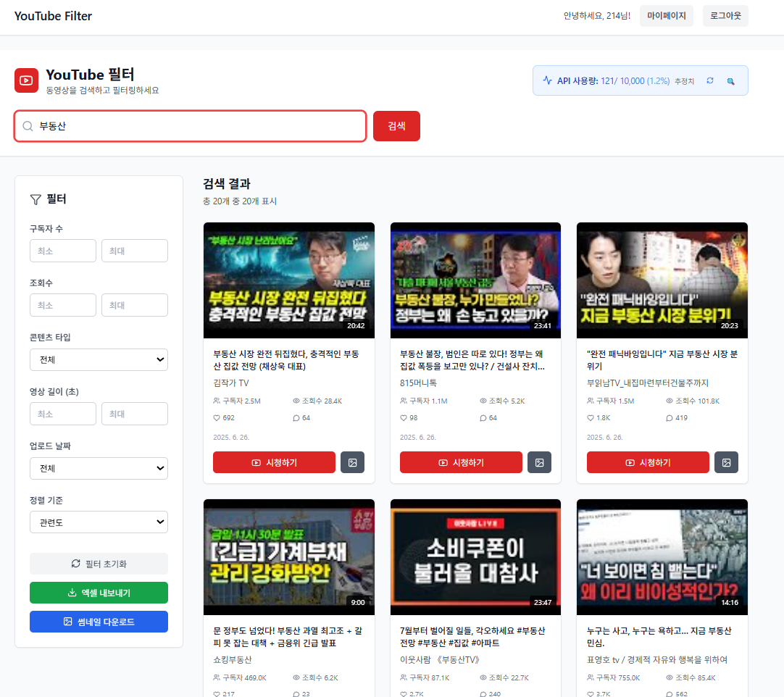Open the 소비쿠폰이 불러올 대참사 thumbnail
Viewport: 784px width, 697px height.
coord(475,556)
